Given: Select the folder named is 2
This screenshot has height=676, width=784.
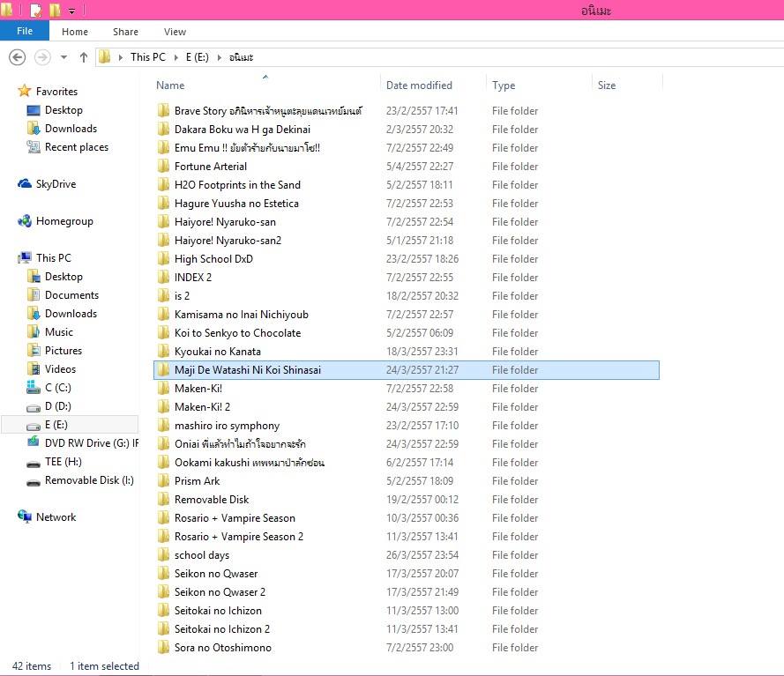Looking at the screenshot, I should click(182, 295).
